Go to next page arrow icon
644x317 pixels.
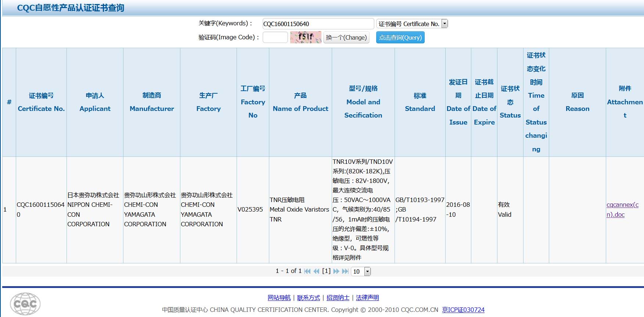pos(336,271)
